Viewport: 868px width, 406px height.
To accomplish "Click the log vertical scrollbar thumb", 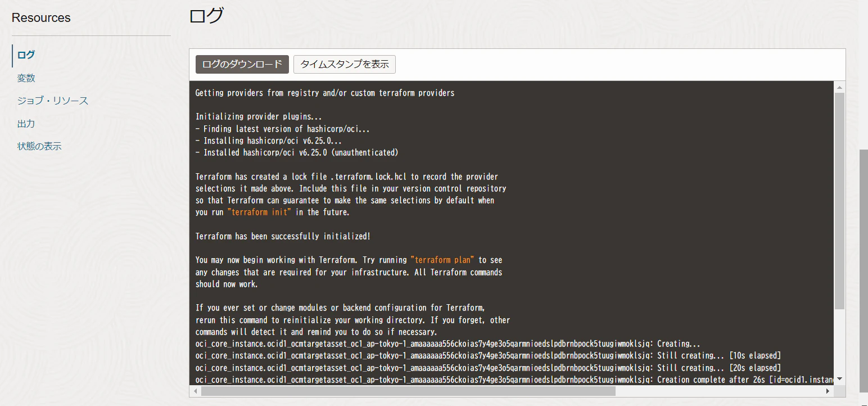I will pos(840,201).
